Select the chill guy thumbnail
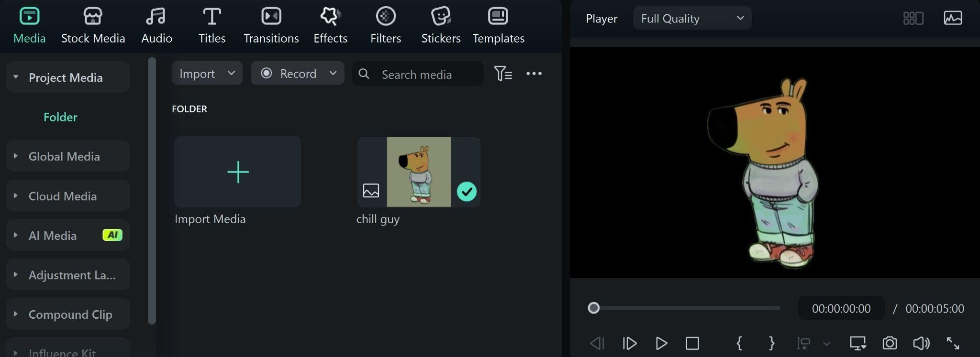This screenshot has height=357, width=980. pos(419,172)
